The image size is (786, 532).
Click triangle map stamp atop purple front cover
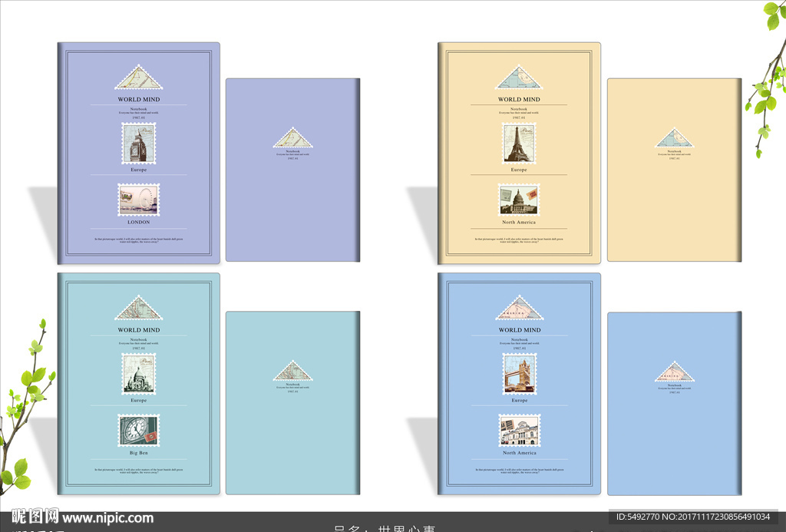[135, 78]
